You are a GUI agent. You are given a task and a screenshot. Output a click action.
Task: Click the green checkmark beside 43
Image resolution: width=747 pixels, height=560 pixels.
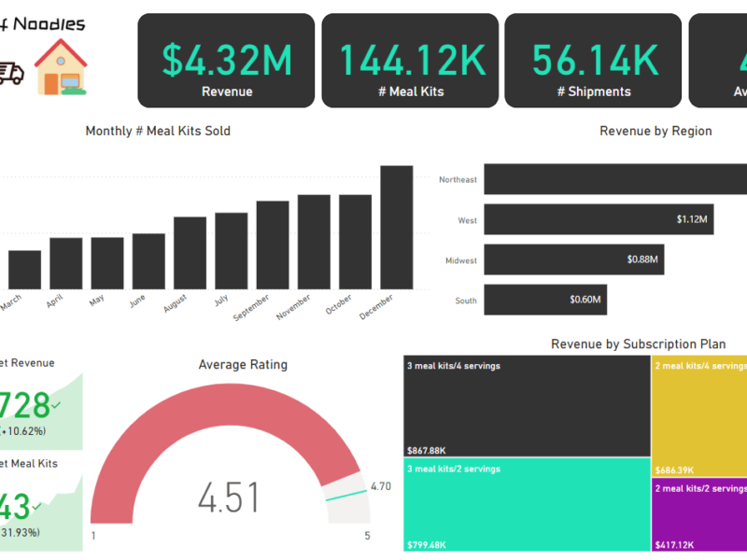(36, 505)
